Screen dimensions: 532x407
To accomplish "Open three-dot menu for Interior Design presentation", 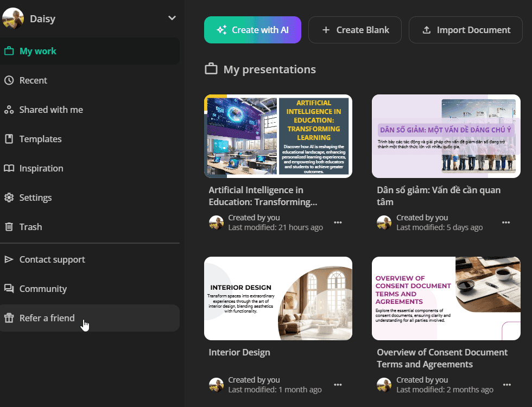I will (338, 385).
